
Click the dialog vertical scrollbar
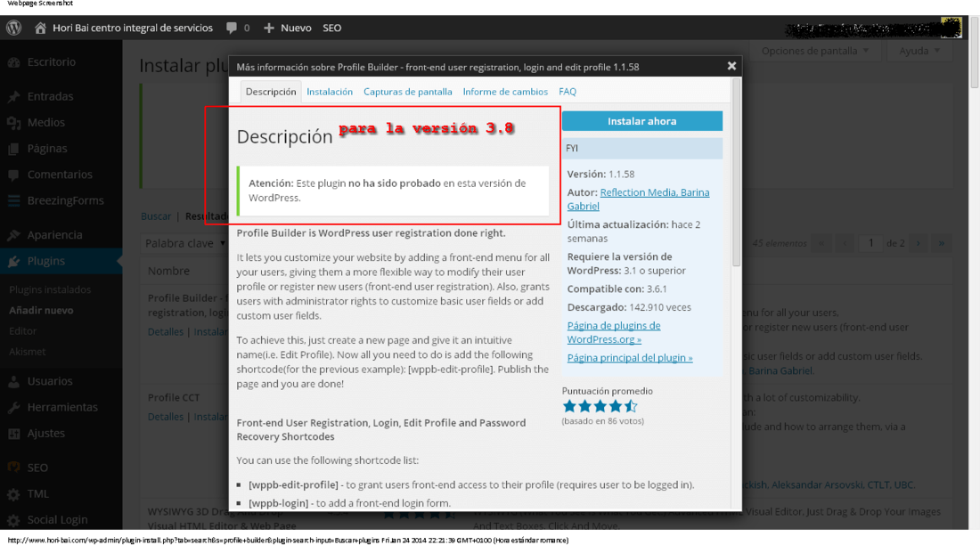click(736, 173)
